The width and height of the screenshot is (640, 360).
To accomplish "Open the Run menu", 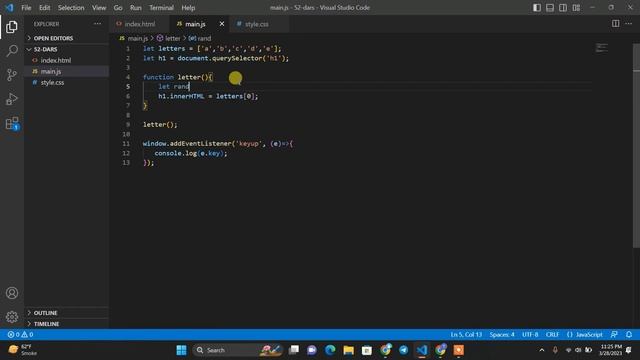I will (136, 7).
